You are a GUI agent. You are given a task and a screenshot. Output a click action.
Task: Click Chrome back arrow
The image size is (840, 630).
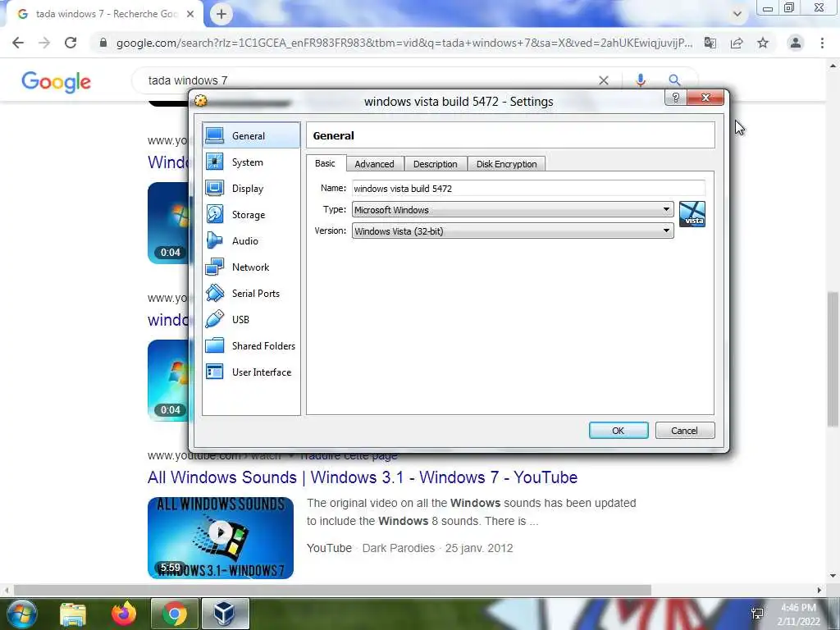18,43
